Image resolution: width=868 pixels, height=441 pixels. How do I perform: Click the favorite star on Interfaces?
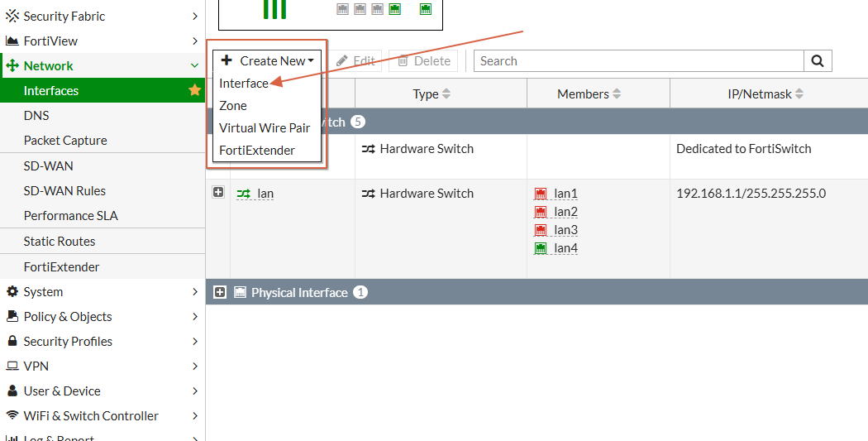(194, 90)
